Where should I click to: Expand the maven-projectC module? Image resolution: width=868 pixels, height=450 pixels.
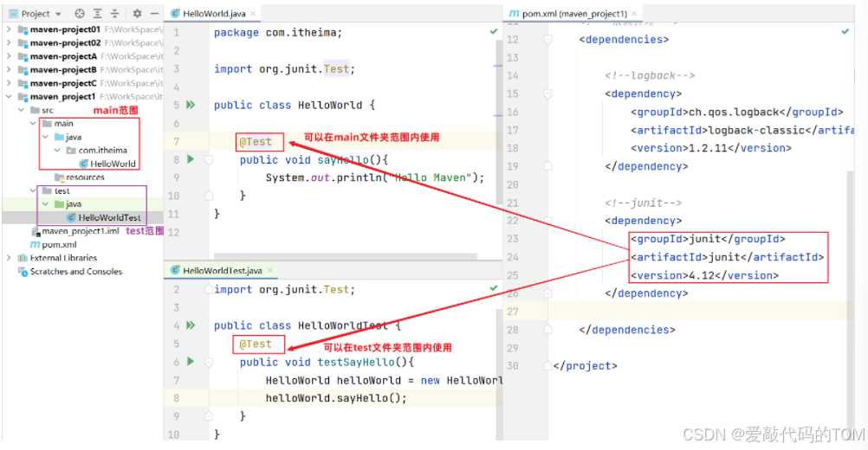(x=9, y=83)
